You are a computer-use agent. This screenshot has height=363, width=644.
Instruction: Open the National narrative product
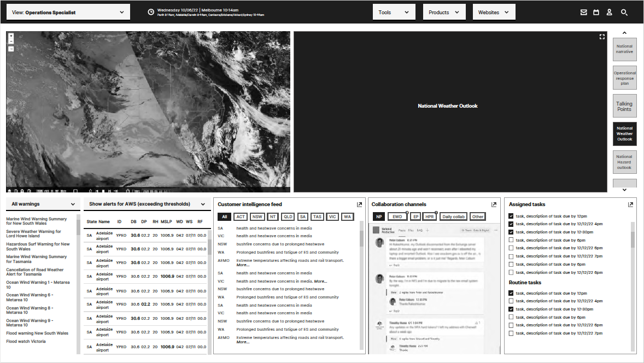(624, 49)
